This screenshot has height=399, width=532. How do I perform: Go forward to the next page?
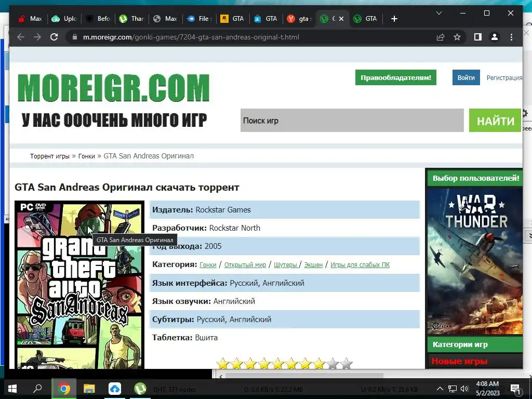[x=37, y=37]
